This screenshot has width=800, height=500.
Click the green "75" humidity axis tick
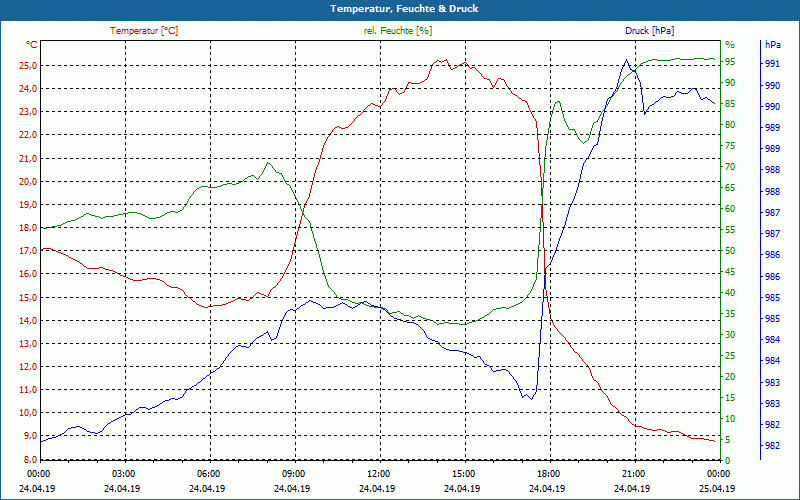click(x=730, y=146)
